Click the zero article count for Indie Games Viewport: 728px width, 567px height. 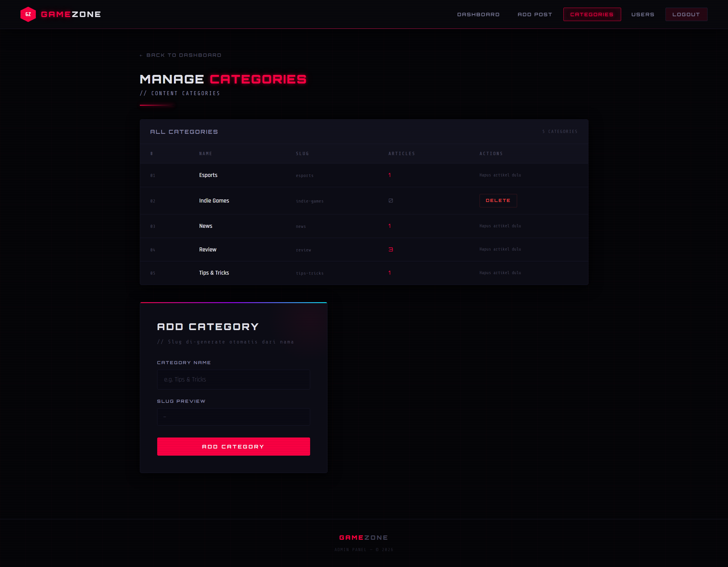point(391,201)
